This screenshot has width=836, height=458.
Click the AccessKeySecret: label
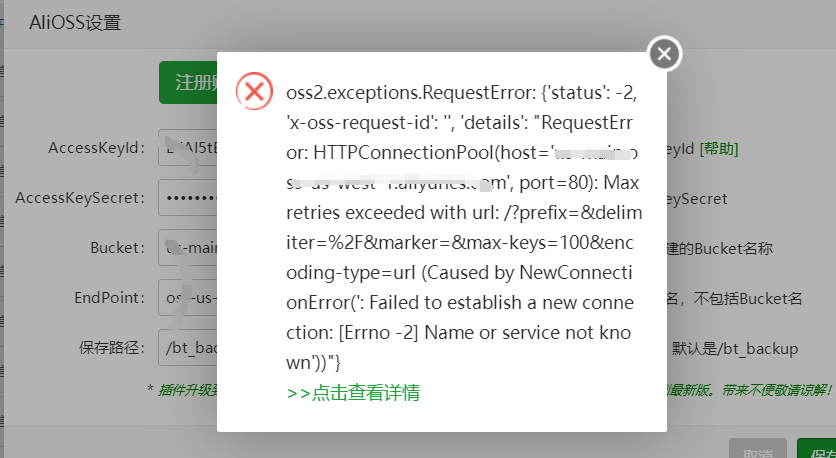pos(80,198)
